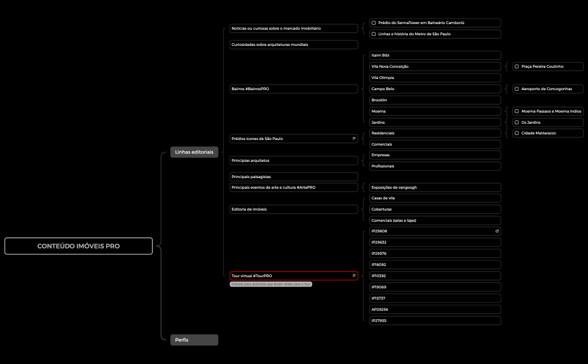588x364 pixels.
Task: Select the Linhas editoriais branch node
Action: pyautogui.click(x=194, y=152)
